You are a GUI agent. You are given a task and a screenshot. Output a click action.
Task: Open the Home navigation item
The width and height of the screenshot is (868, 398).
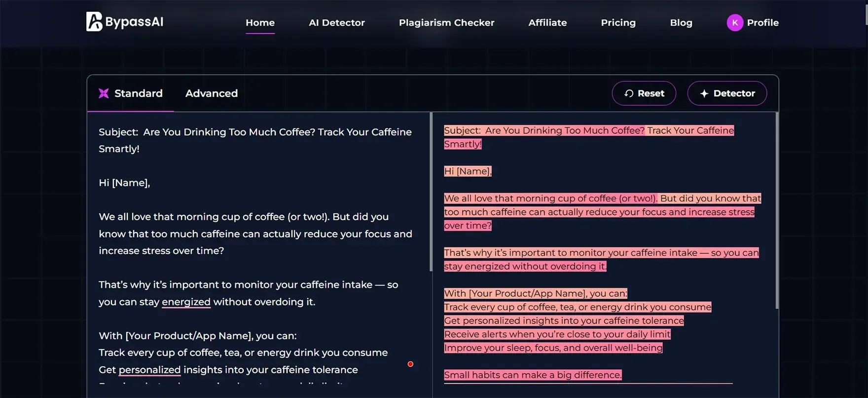pos(260,23)
